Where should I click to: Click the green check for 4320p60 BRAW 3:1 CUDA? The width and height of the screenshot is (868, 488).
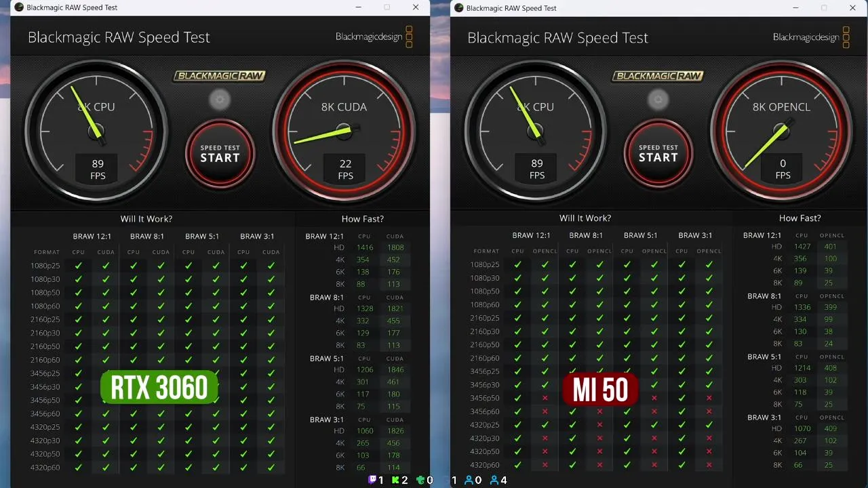[271, 468]
